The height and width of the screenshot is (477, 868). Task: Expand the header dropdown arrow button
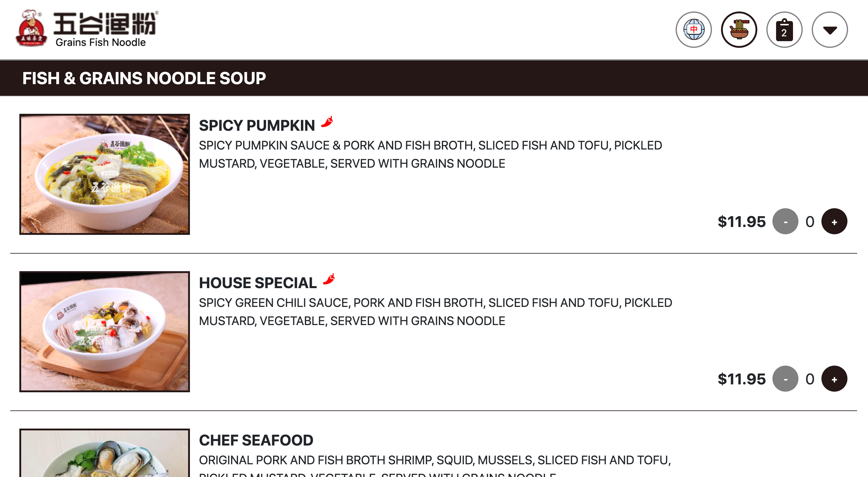pyautogui.click(x=830, y=30)
